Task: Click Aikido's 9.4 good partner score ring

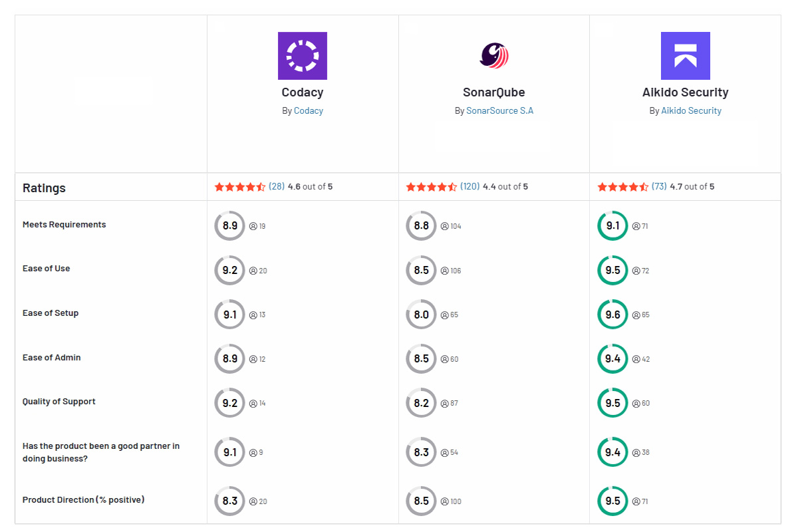Action: [613, 452]
